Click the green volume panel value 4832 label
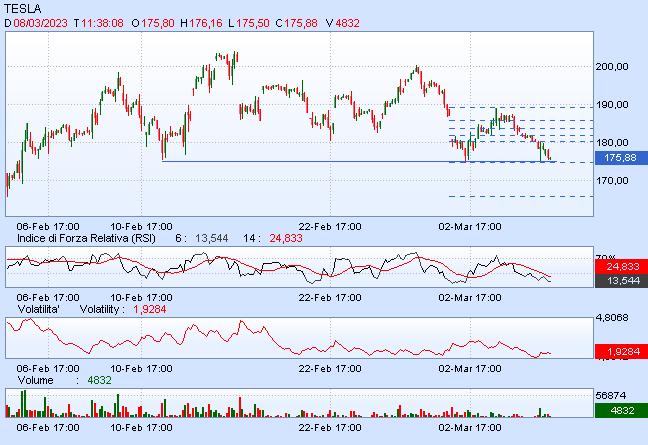Image resolution: width=648 pixels, height=445 pixels. pos(100,381)
